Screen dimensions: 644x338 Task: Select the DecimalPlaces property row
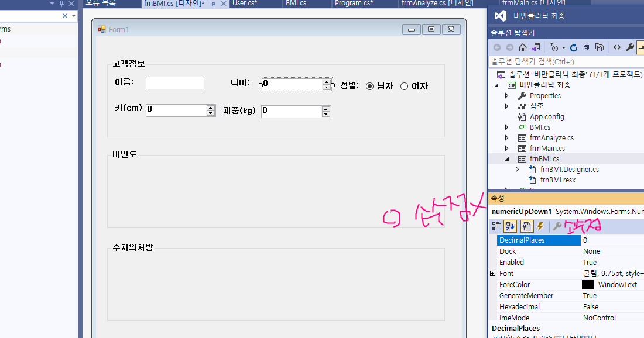tap(570, 240)
